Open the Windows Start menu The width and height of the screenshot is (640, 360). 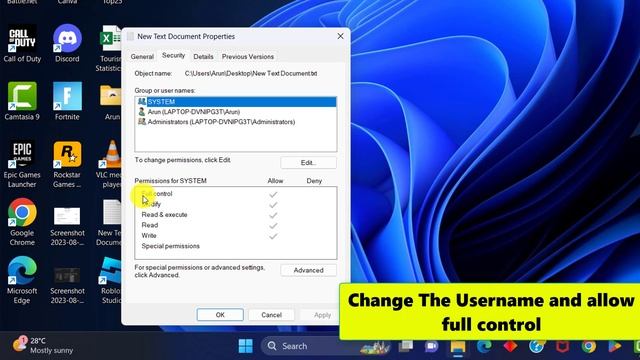point(245,346)
